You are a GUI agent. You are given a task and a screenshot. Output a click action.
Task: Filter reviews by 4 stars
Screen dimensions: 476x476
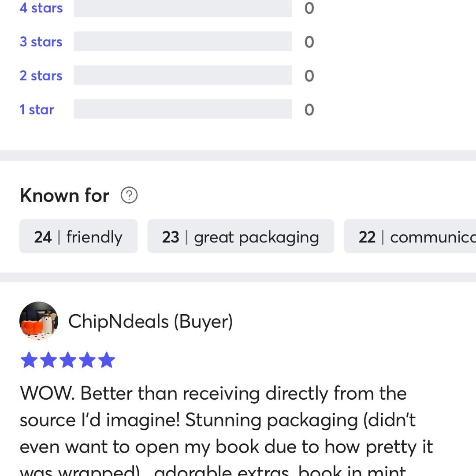coord(41,8)
